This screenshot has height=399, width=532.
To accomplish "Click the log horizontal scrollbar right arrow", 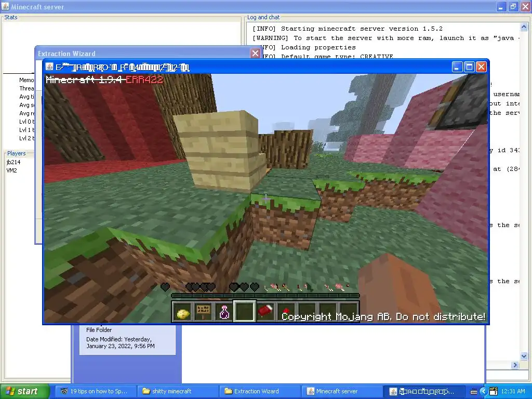I will [515, 365].
